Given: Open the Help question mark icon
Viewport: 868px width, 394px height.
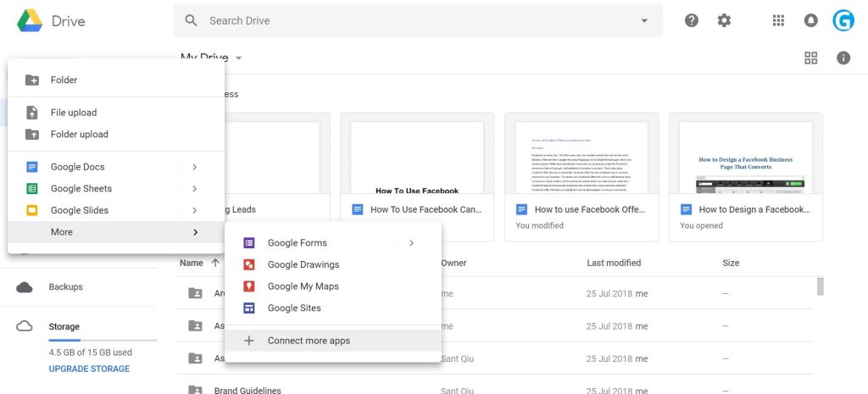Looking at the screenshot, I should 692,20.
